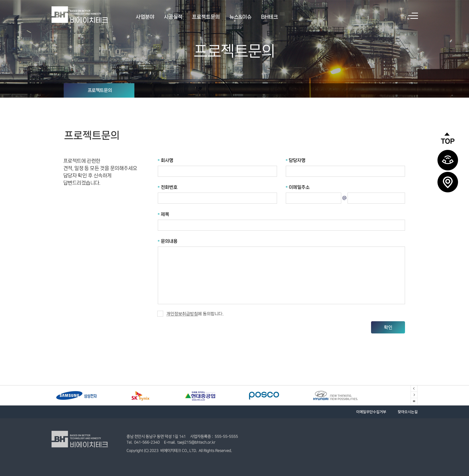Click the 담당자명 input field
Screen dimensions: 469x476
(345, 171)
